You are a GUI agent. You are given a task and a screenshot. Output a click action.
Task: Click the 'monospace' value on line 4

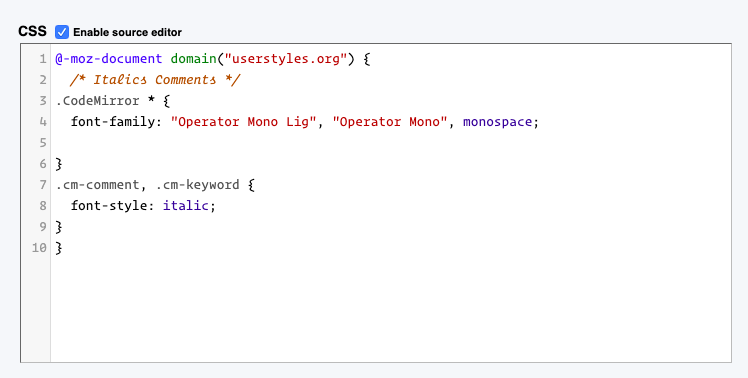(x=497, y=122)
